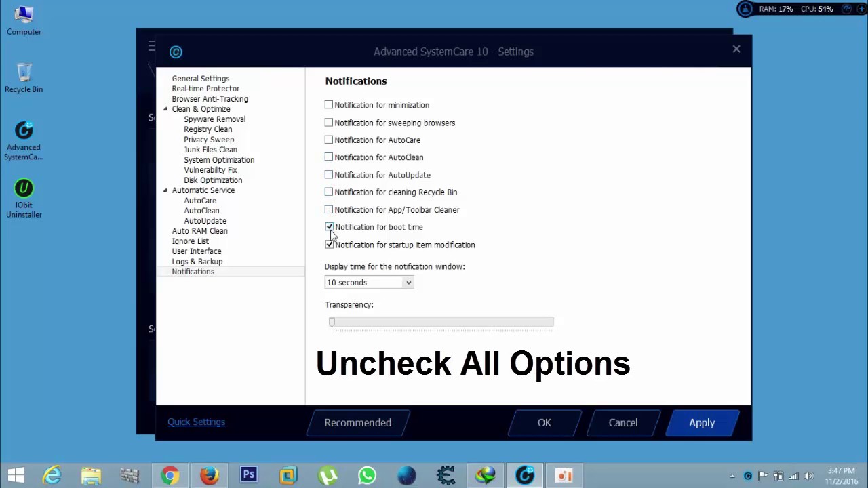Uncheck Notification for startup item modification
Screen dimensions: 868x488
(x=329, y=245)
